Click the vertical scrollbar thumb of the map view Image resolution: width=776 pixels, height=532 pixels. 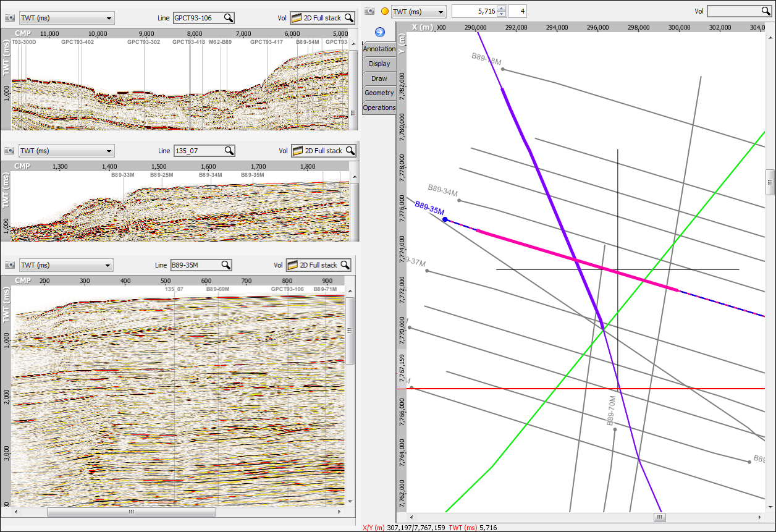(x=770, y=182)
